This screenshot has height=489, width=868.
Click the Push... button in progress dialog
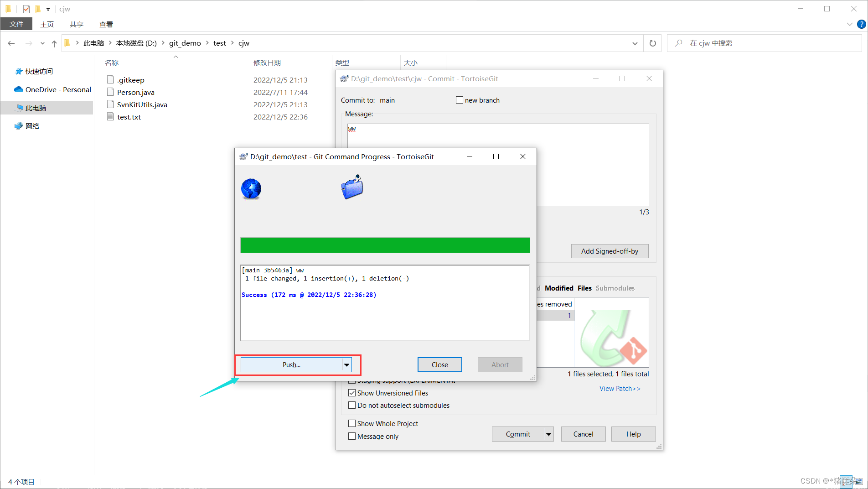(x=291, y=364)
